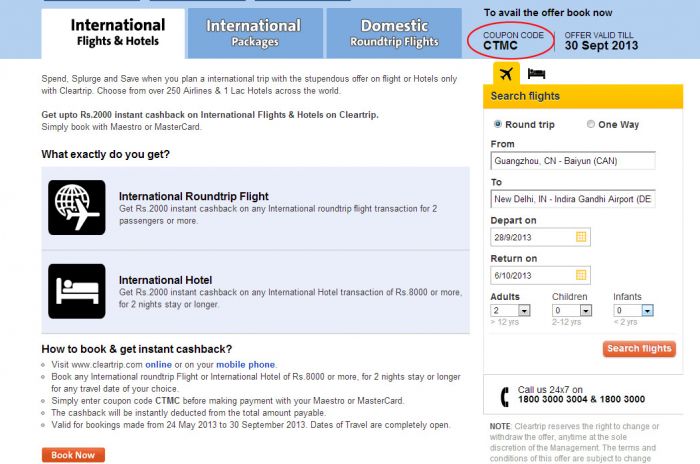Click the Search flights button
The width and height of the screenshot is (700, 464).
[x=639, y=349]
